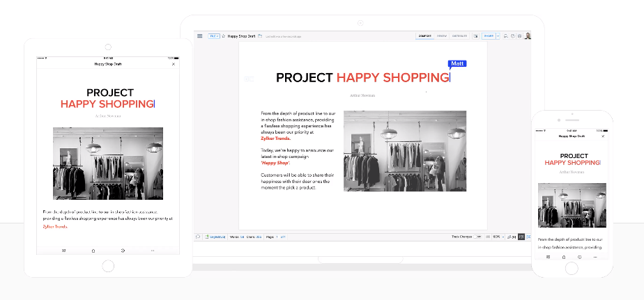Screen dimensions: 644x300
Task: Click the Zylker Trends text on the tablet
Action: click(x=55, y=226)
